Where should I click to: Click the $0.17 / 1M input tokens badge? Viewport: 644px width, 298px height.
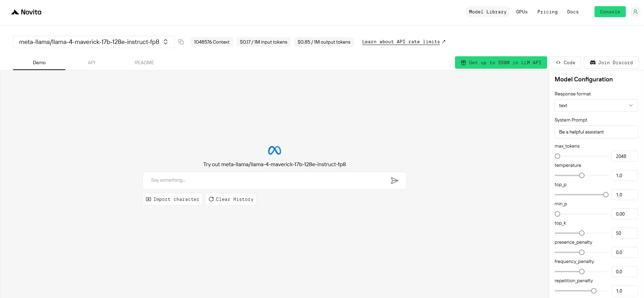[264, 42]
